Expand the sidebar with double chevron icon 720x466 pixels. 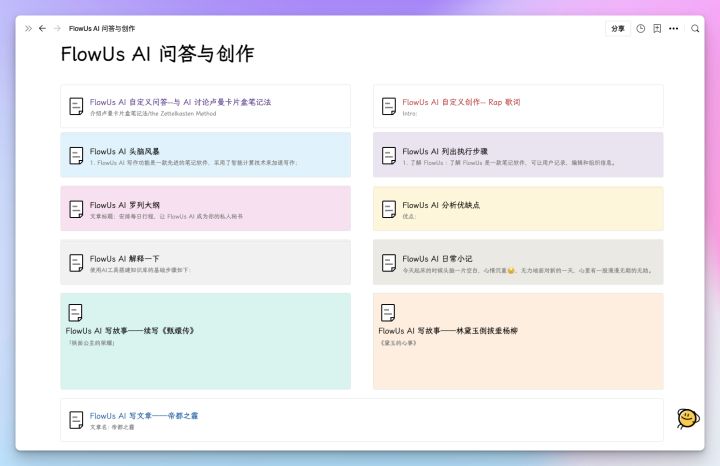28,28
